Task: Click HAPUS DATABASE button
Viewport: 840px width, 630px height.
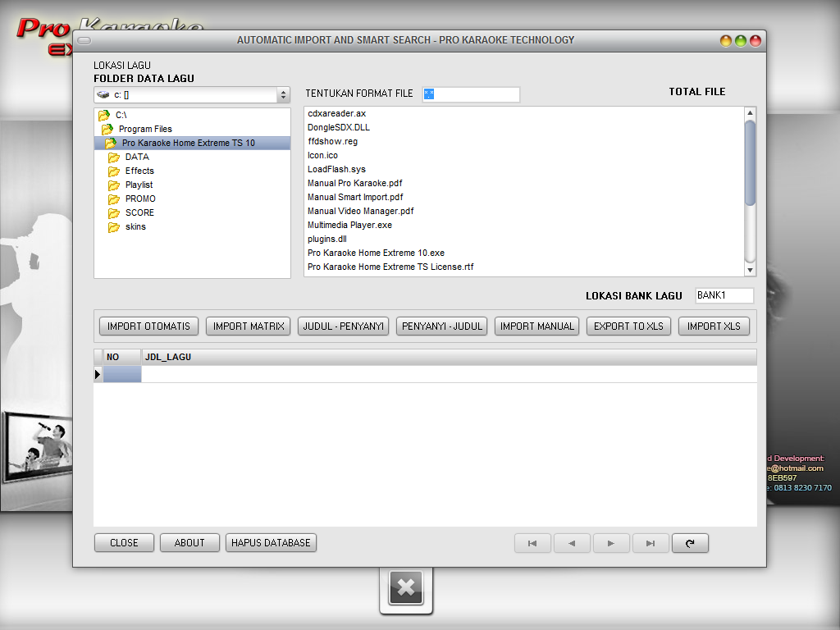Action: [271, 543]
